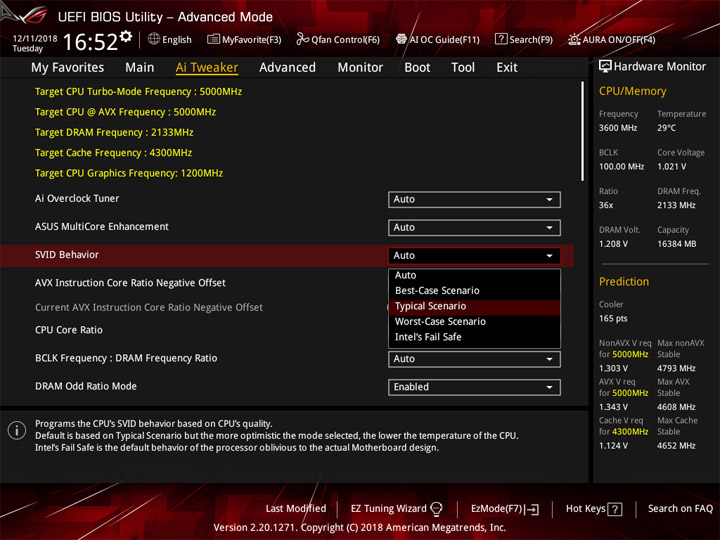
Task: Click Search on FAQ link
Action: [x=680, y=509]
